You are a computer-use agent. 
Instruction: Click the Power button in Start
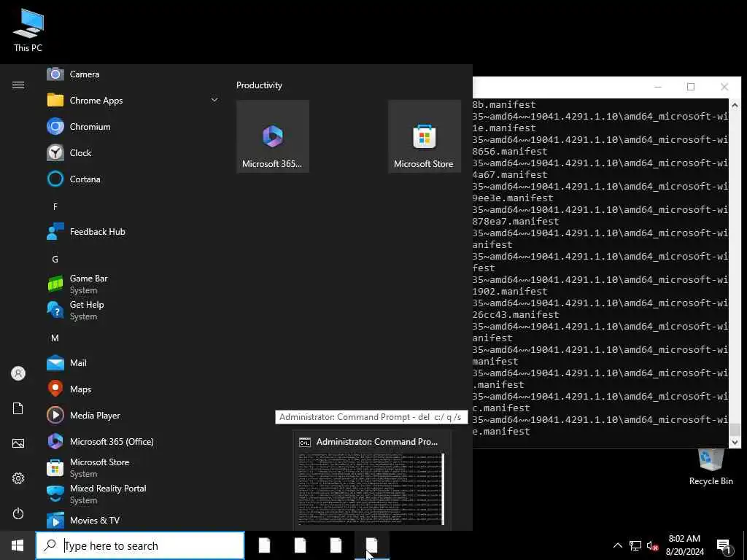point(18,513)
